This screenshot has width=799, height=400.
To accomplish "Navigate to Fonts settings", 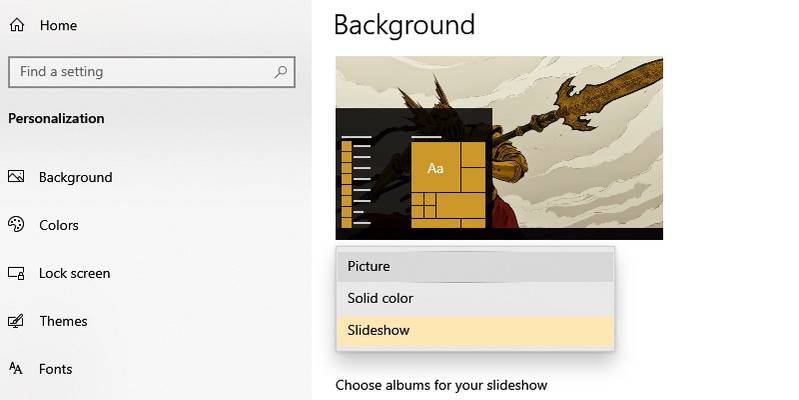I will [56, 369].
